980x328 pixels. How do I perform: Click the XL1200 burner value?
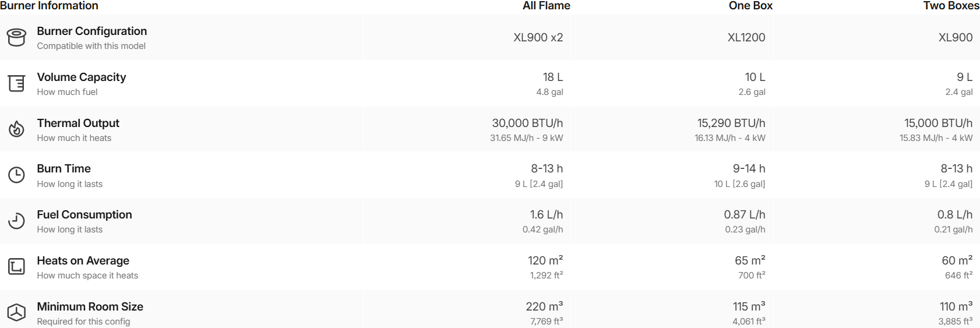[x=746, y=37]
